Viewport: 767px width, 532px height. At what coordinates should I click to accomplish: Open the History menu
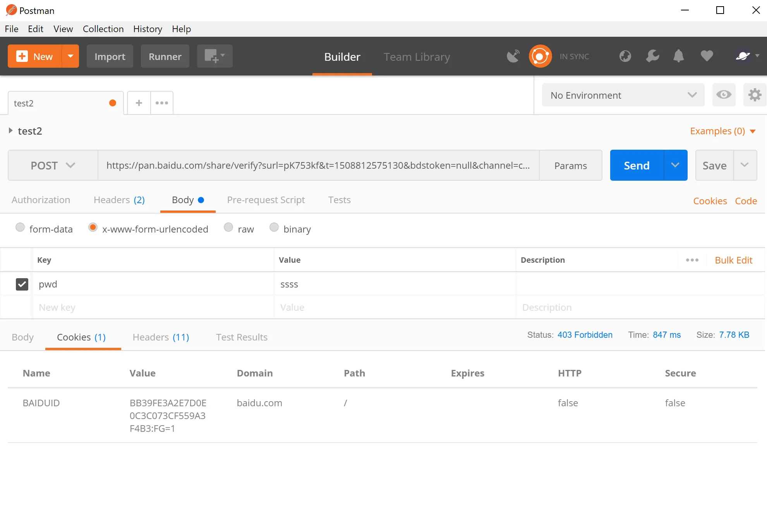(x=148, y=29)
